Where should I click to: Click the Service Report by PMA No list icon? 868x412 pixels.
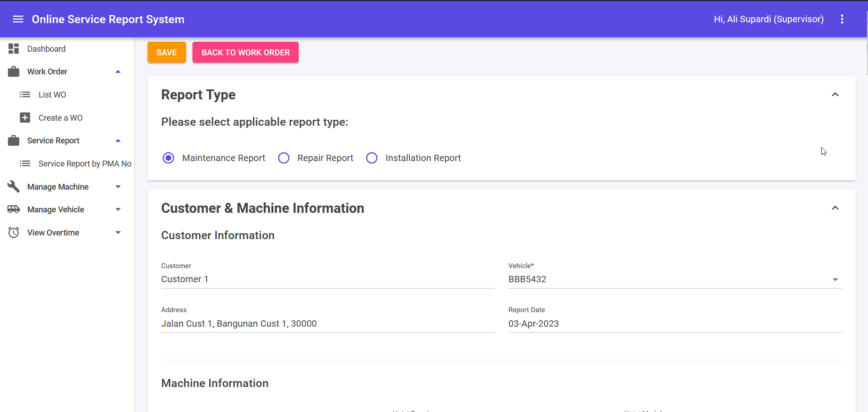point(25,163)
